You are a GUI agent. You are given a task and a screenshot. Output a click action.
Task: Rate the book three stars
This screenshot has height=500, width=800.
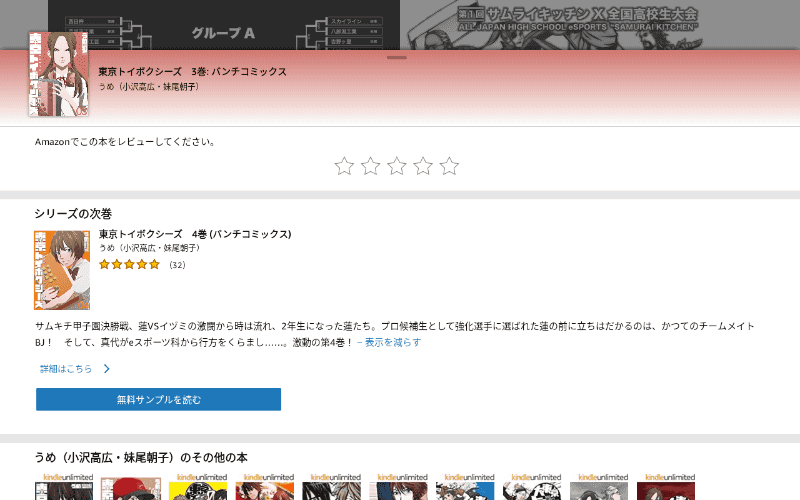tap(396, 166)
